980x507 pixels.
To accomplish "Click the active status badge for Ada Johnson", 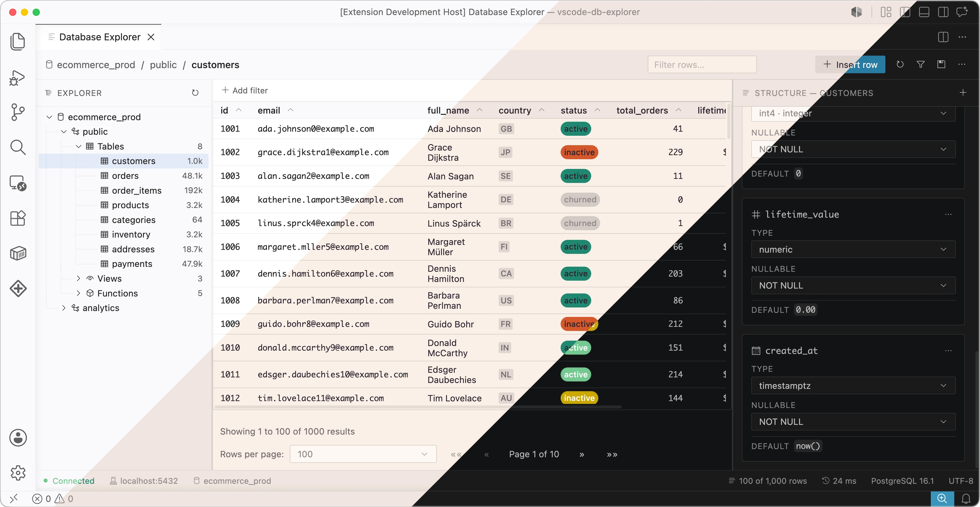I will (576, 129).
